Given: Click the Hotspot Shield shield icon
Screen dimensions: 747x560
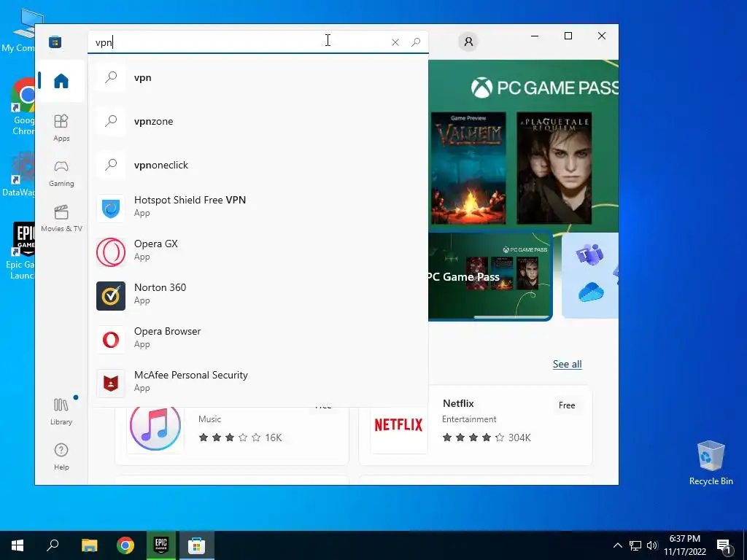Looking at the screenshot, I should 111,209.
